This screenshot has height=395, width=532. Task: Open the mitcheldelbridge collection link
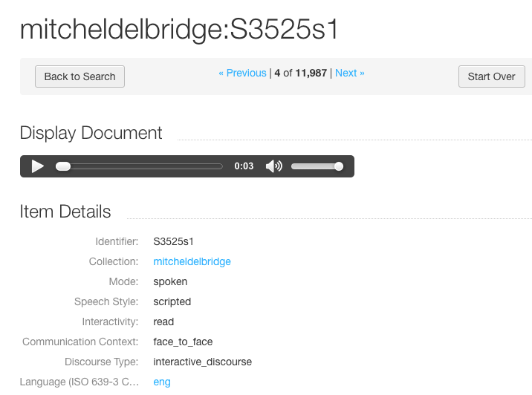pyautogui.click(x=192, y=261)
